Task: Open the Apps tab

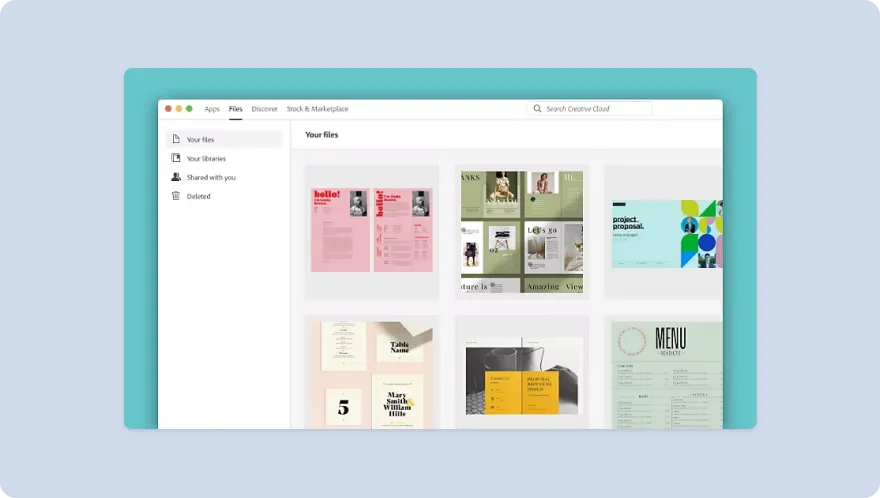Action: pyautogui.click(x=212, y=109)
